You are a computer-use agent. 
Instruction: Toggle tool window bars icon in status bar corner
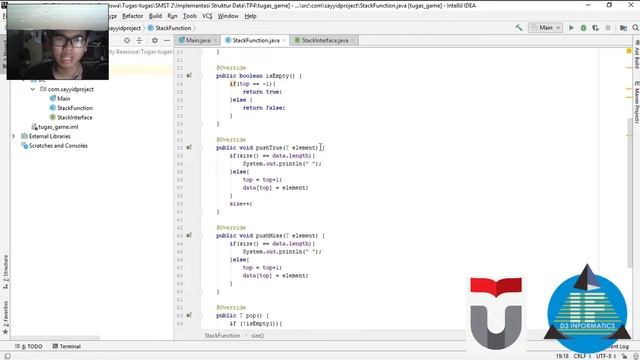7,356
